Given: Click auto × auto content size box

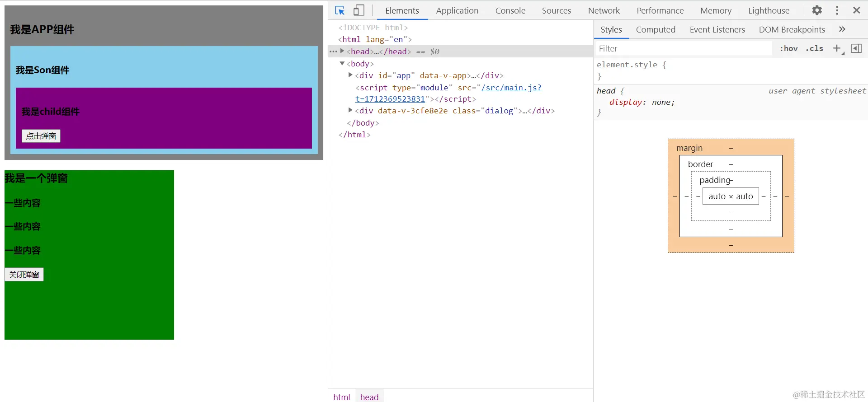Looking at the screenshot, I should pyautogui.click(x=731, y=196).
